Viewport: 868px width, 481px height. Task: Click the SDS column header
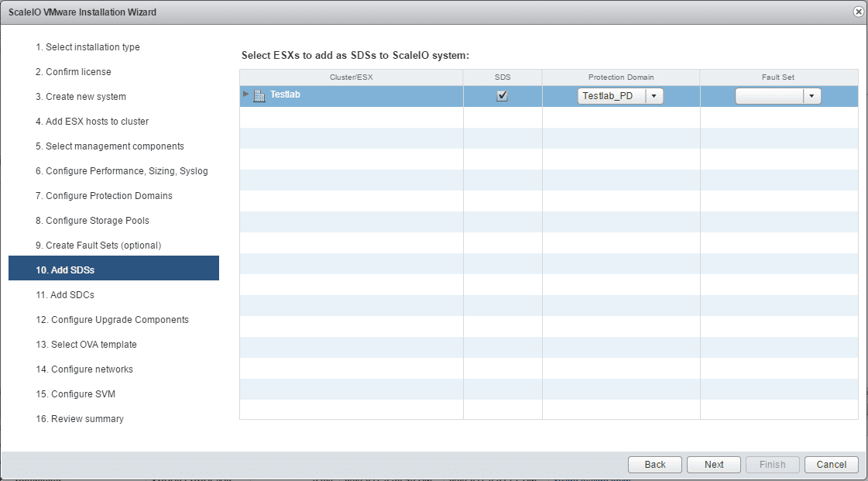[x=503, y=77]
